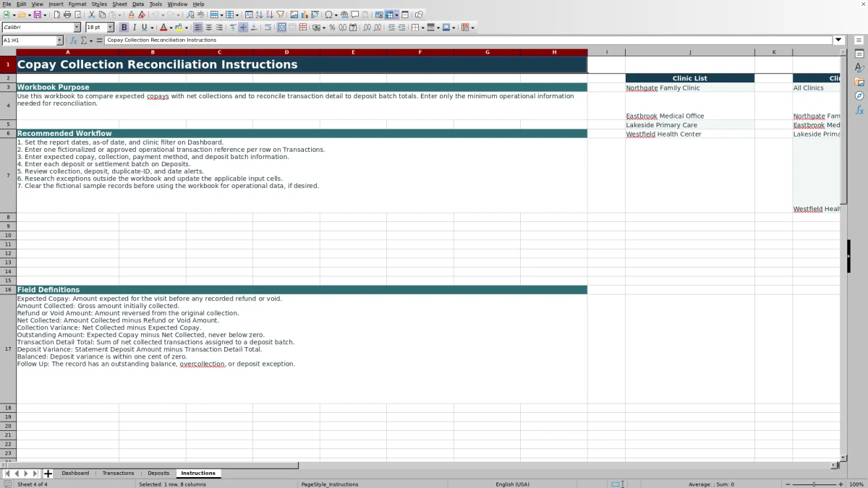
Task: Click the English (USA) language status
Action: tap(512, 484)
